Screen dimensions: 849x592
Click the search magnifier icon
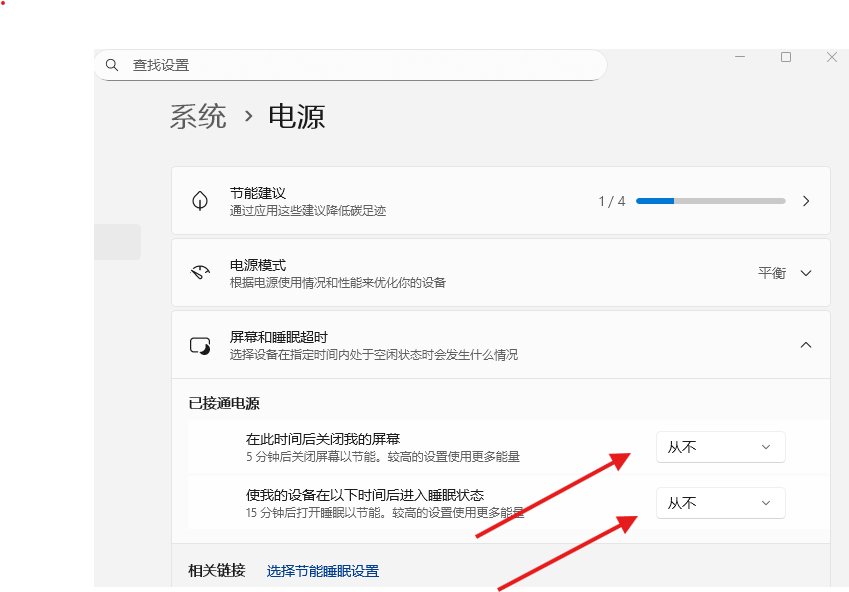tap(112, 64)
